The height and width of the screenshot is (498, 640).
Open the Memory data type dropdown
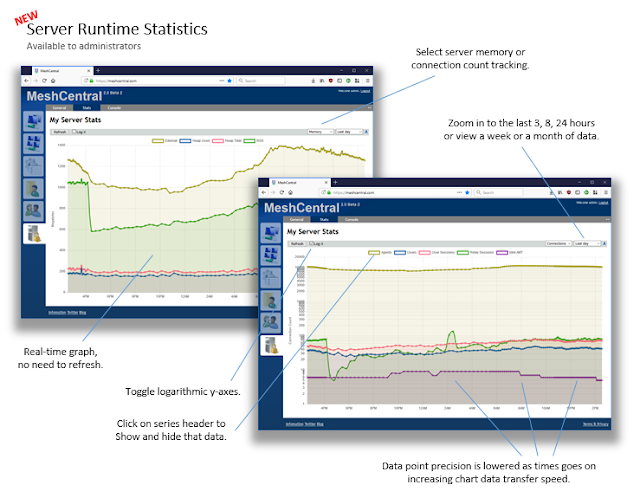tap(320, 132)
